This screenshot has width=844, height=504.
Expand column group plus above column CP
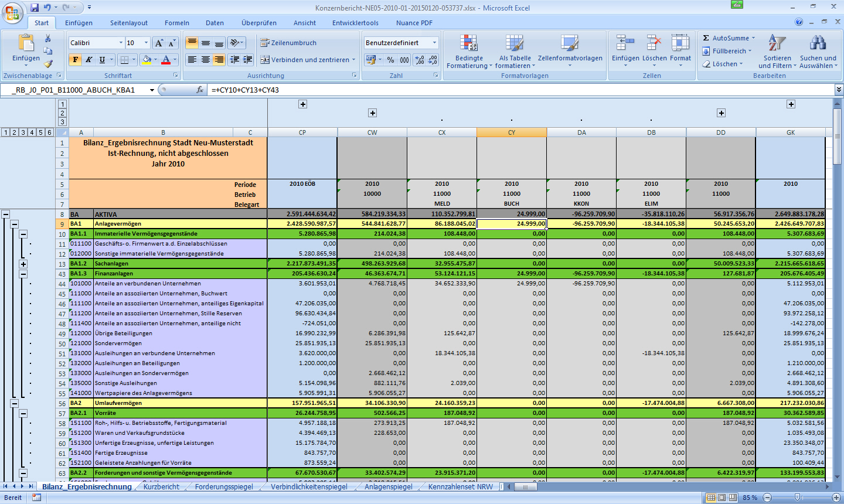(302, 104)
